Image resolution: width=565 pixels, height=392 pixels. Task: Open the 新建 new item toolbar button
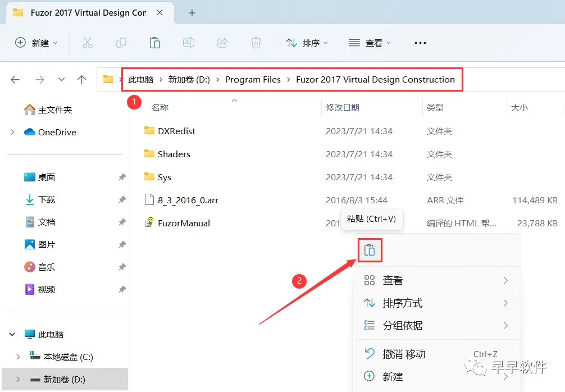36,43
